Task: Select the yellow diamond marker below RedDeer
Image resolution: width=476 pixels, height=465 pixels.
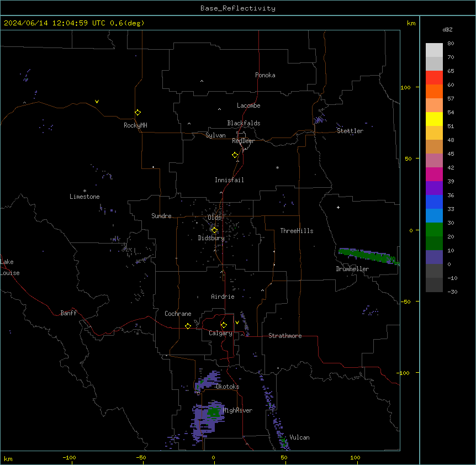Action: (x=235, y=155)
